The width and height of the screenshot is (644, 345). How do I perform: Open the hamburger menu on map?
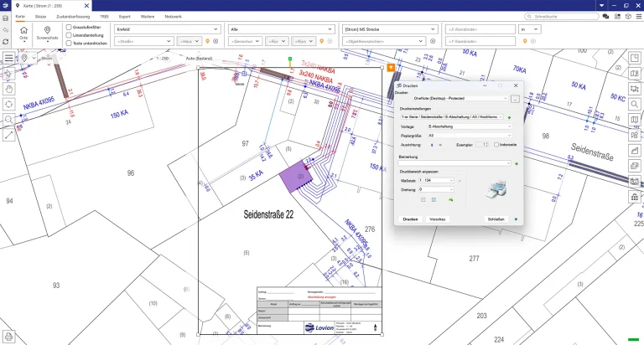click(8, 58)
